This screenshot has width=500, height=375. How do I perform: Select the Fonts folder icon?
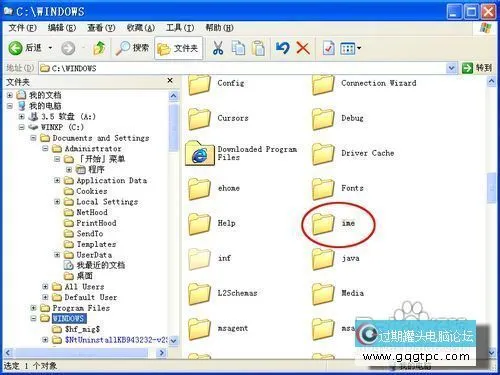click(x=323, y=189)
